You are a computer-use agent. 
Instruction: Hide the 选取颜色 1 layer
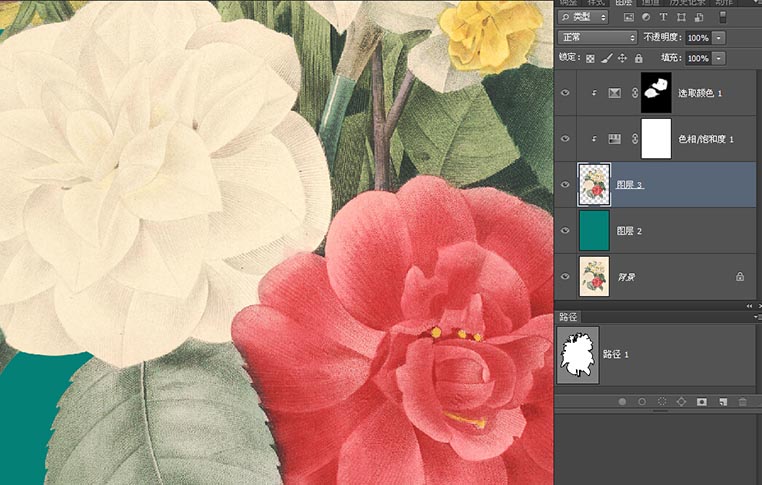point(565,93)
